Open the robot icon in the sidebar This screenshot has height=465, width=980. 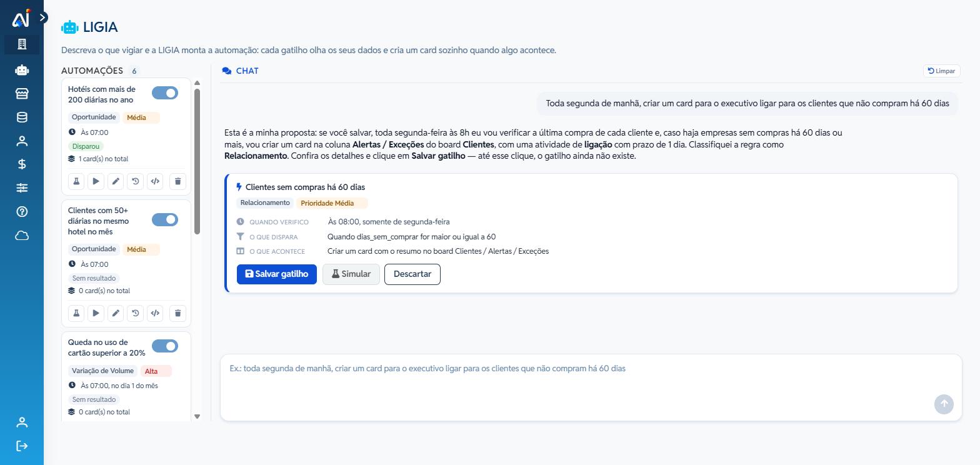22,70
